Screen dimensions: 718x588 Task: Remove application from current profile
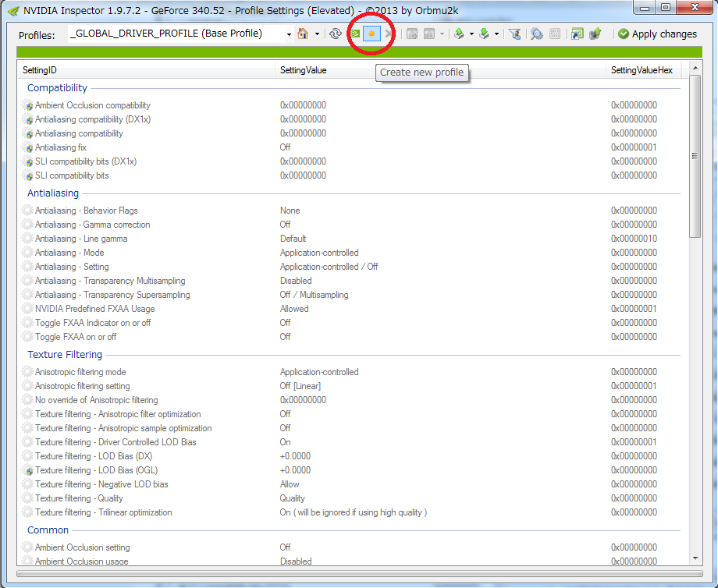429,34
